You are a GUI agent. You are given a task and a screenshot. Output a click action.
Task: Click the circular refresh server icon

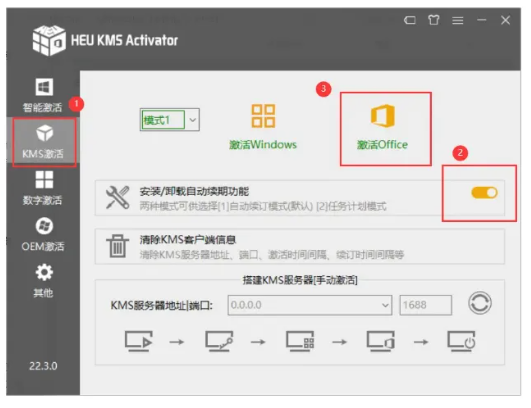tap(480, 303)
